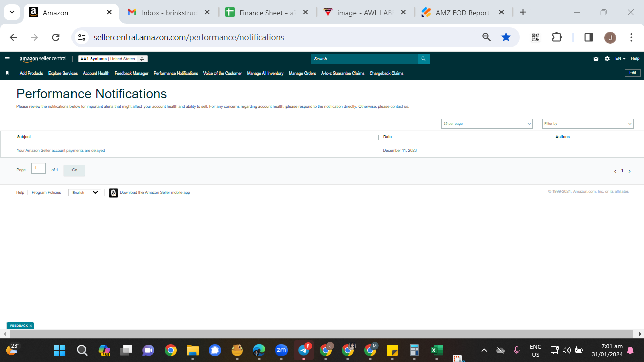644x362 pixels.
Task: Open the English footer language selector
Action: tap(85, 193)
